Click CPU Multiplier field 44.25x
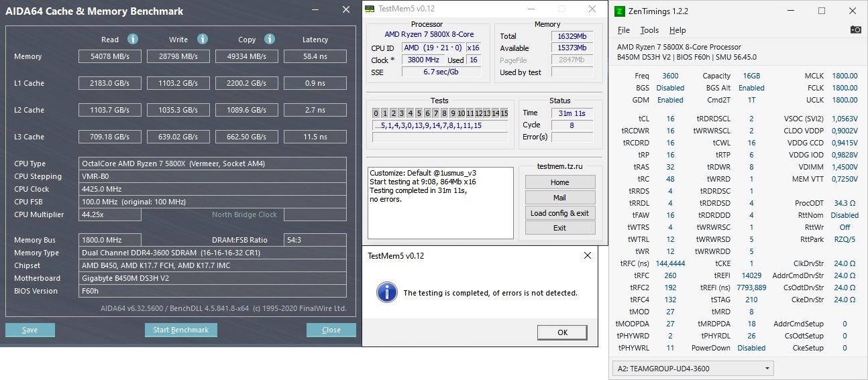The image size is (868, 380). coord(110,214)
